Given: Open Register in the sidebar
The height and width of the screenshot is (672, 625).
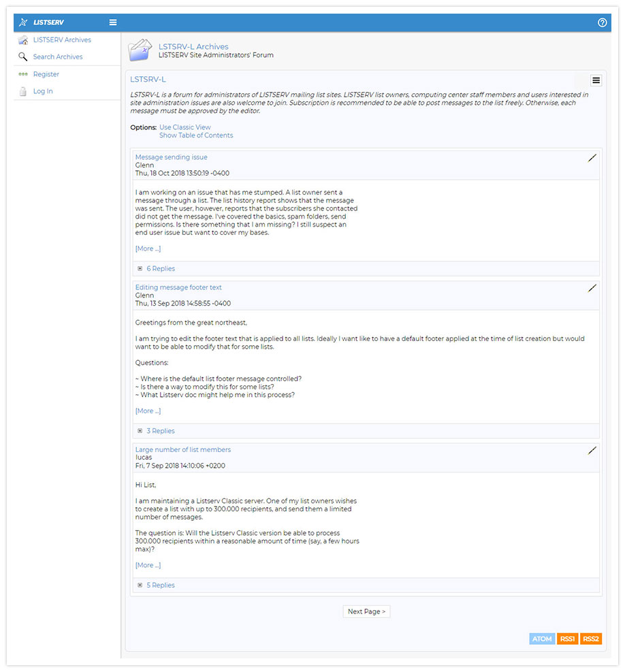Looking at the screenshot, I should pos(46,74).
